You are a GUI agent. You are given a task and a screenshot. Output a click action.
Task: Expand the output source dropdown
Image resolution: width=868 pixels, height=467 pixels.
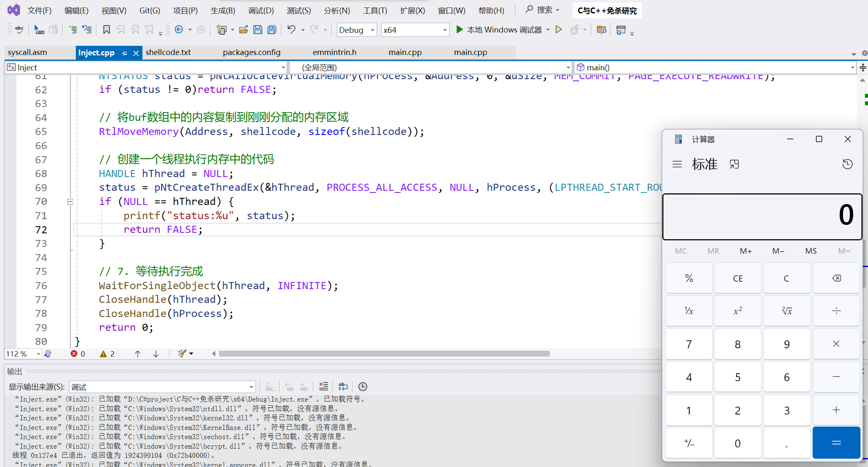(251, 387)
